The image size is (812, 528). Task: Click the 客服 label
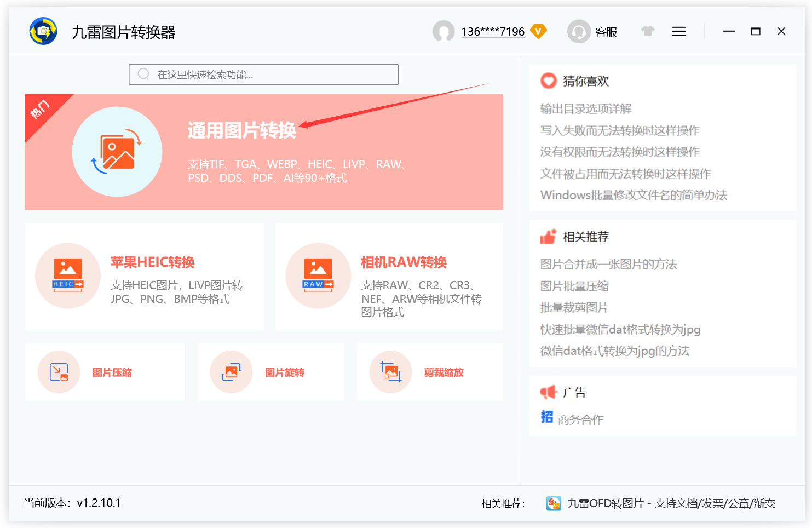pos(606,32)
